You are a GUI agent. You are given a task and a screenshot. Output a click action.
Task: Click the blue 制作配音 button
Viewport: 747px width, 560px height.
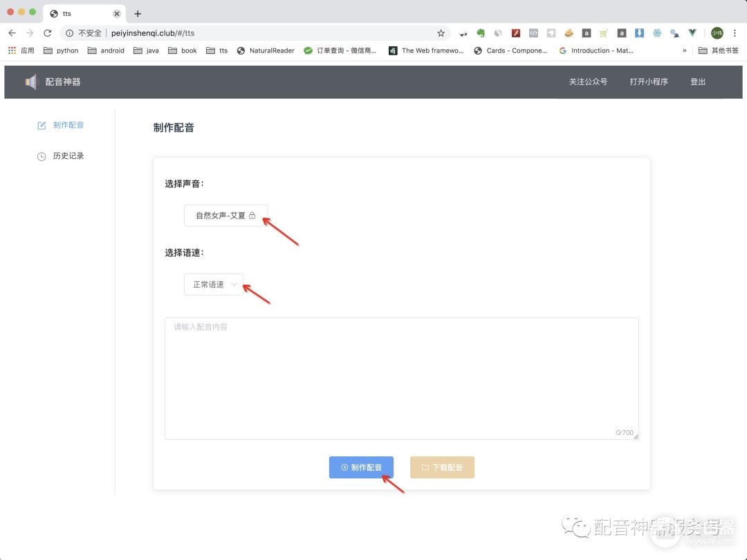[361, 467]
